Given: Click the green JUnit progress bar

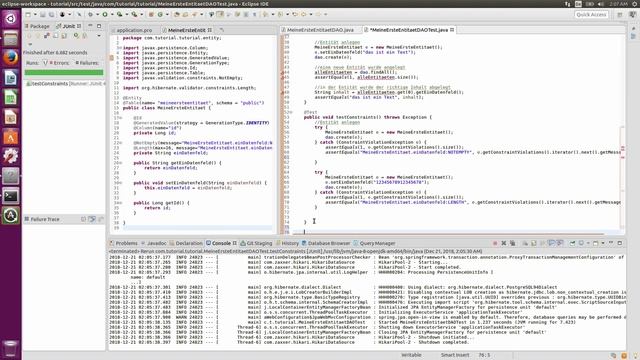Looking at the screenshot, I should coord(64,73).
